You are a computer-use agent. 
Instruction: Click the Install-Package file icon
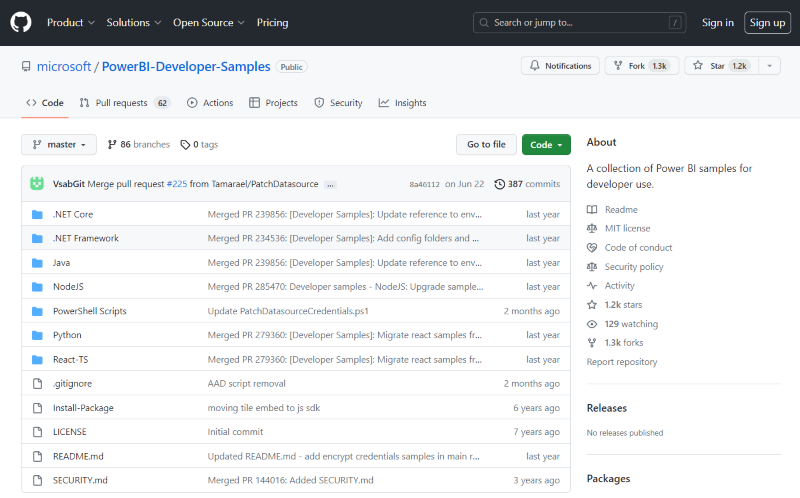point(37,408)
